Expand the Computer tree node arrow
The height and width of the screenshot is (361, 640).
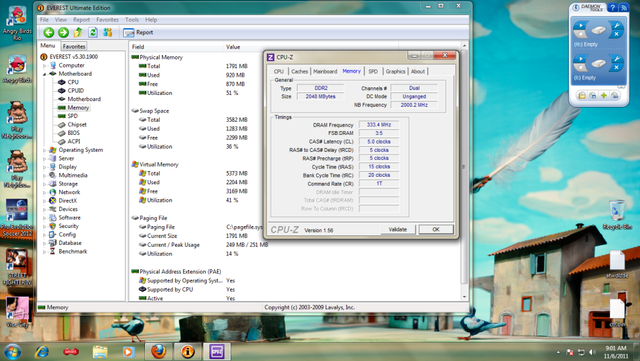[x=44, y=65]
